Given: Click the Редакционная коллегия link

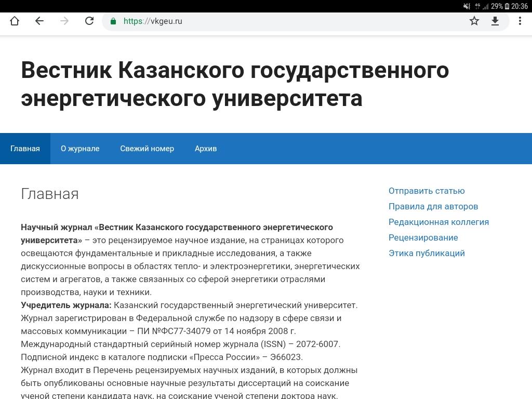Looking at the screenshot, I should point(438,222).
